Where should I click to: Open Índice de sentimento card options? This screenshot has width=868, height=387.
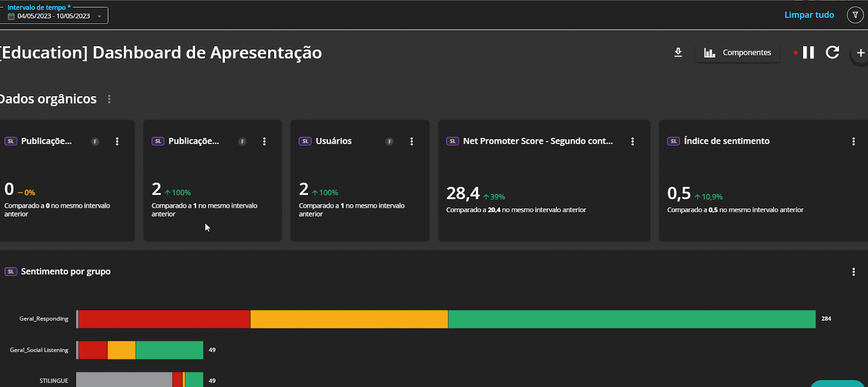853,142
